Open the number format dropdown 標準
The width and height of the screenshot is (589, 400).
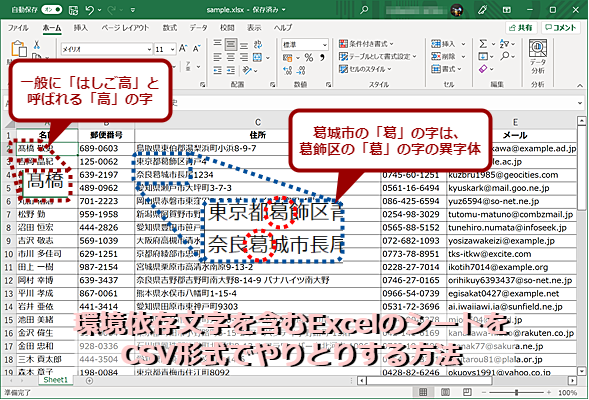[x=325, y=45]
